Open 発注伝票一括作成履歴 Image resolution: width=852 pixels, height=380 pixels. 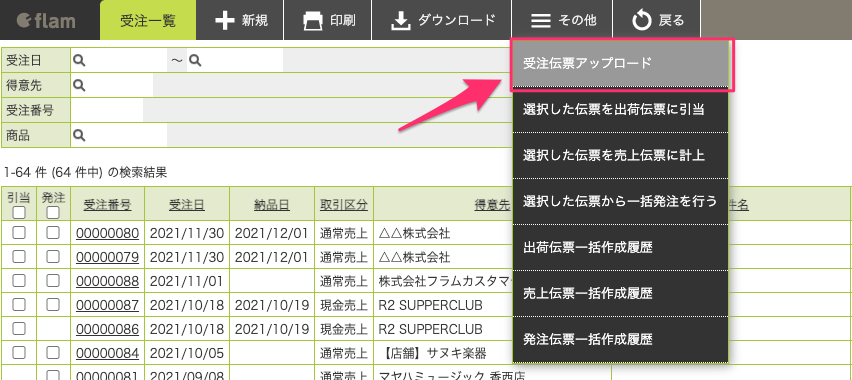click(620, 339)
